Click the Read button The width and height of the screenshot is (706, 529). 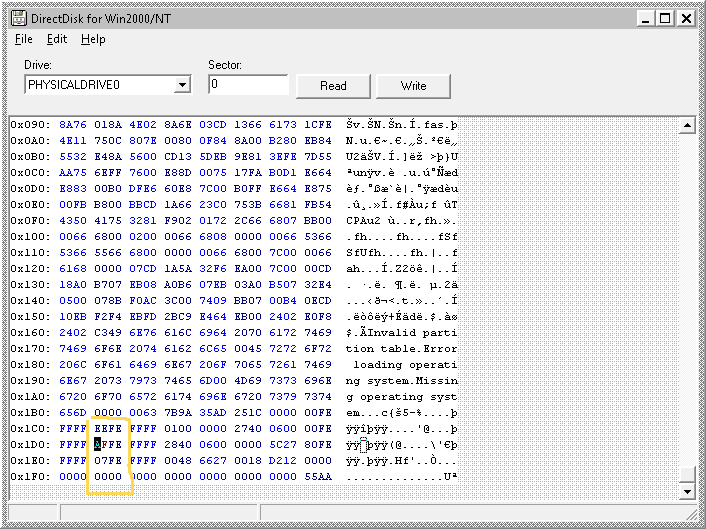pos(333,86)
